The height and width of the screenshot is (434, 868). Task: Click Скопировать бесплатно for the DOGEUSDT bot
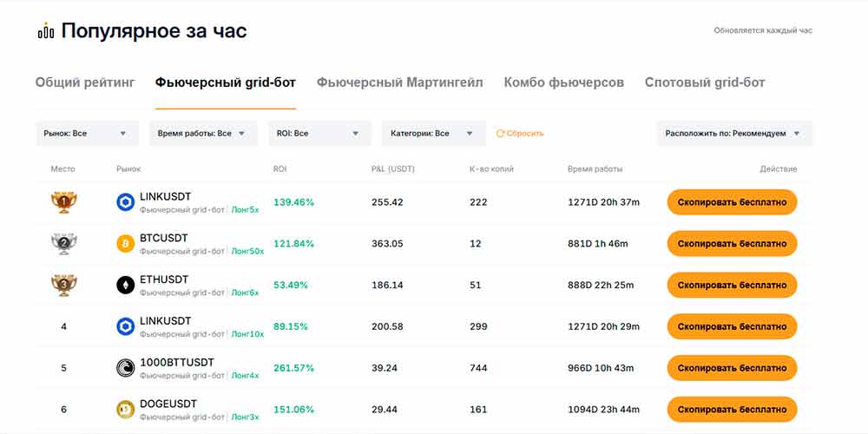[x=732, y=410]
